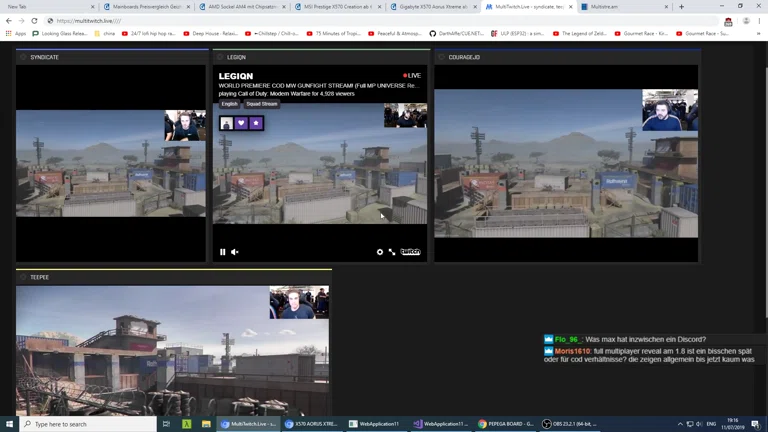
Task: Switch to the Multistre.am tab
Action: [624, 7]
